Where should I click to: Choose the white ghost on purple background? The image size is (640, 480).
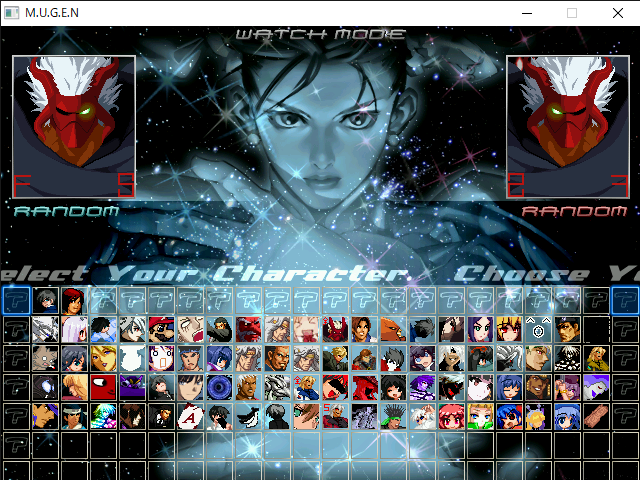click(596, 387)
